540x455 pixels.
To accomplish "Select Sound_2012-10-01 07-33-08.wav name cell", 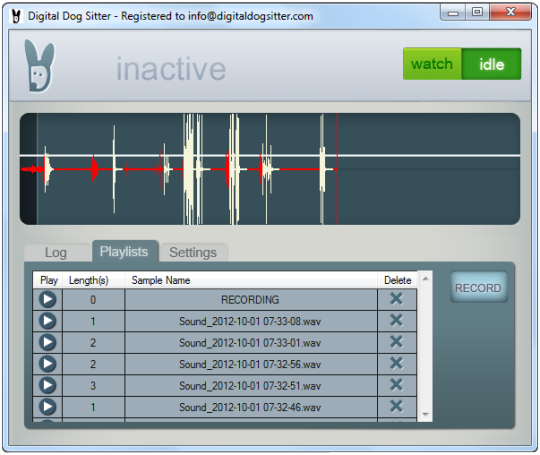I will coord(251,321).
